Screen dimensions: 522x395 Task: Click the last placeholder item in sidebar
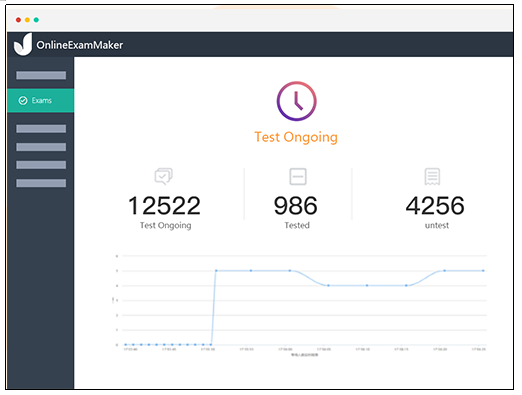click(x=41, y=183)
